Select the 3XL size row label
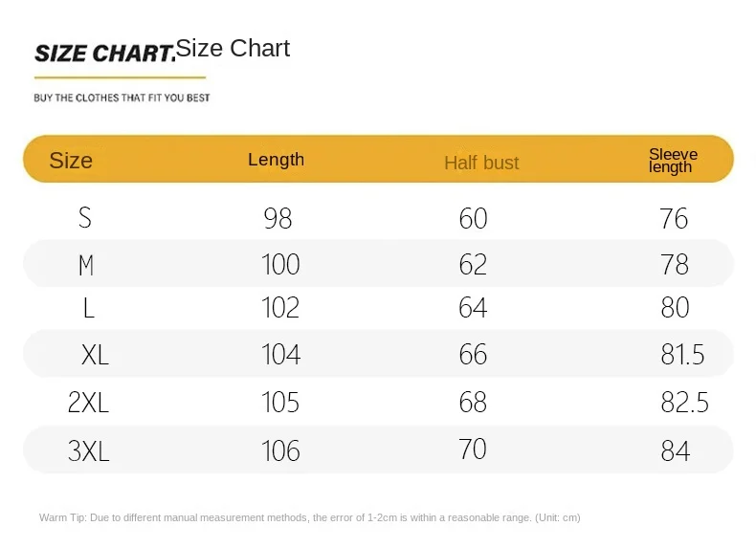 point(88,450)
